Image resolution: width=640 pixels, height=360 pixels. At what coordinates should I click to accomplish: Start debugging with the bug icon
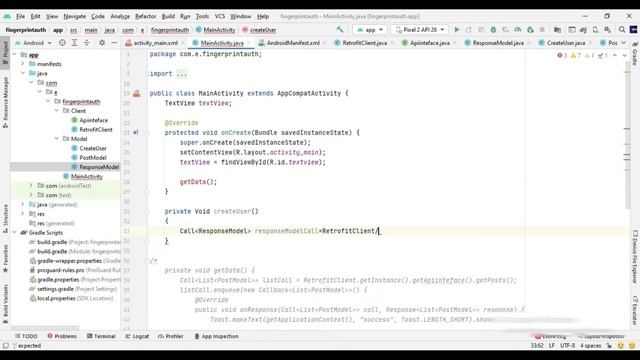[x=493, y=30]
